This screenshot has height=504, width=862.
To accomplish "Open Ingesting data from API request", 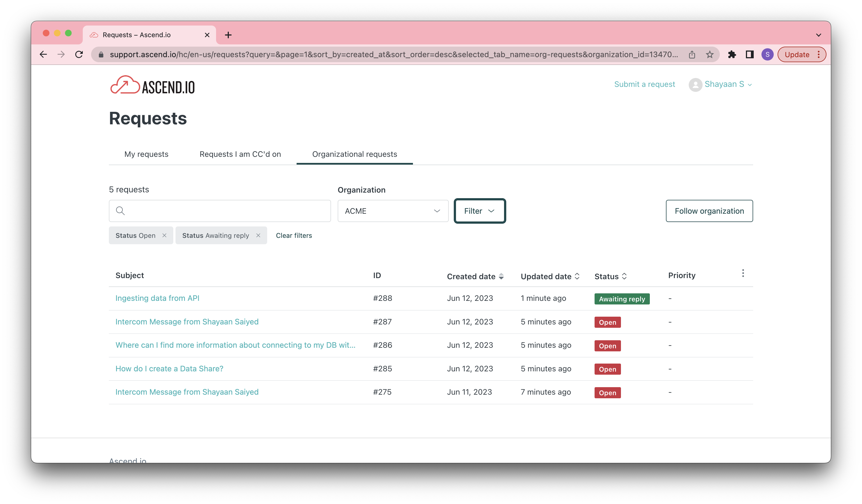I will click(157, 298).
